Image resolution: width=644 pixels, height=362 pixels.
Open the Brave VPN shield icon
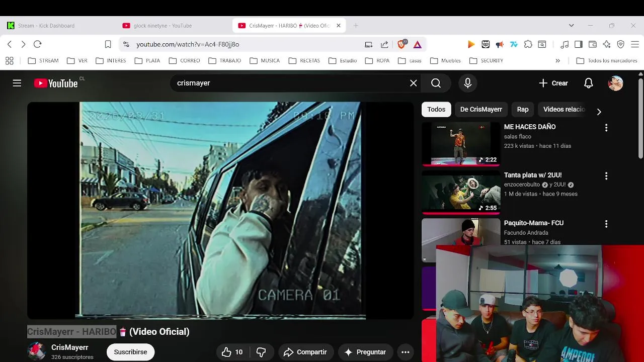point(621,44)
